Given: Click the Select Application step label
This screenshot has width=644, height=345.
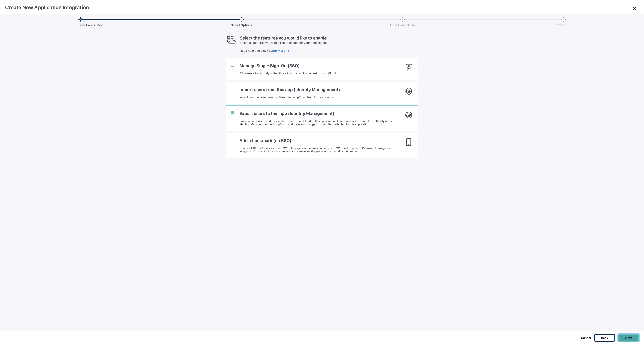Looking at the screenshot, I should coord(91,25).
